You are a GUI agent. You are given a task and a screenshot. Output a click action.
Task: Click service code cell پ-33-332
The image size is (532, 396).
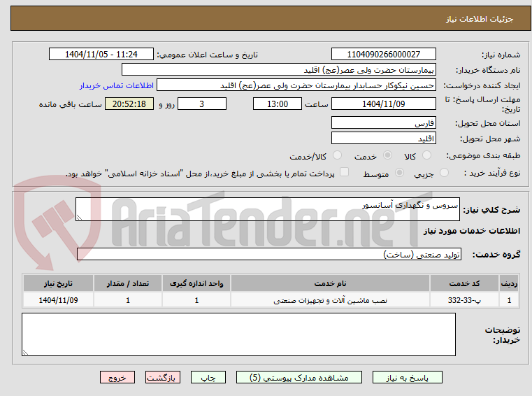coord(464,300)
